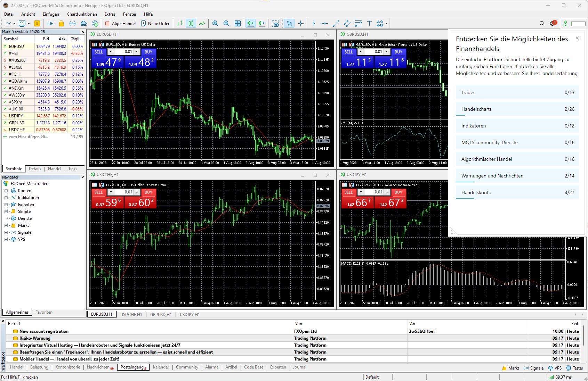Switch to the Kalender tab in Toolbox
The width and height of the screenshot is (588, 381).
pos(161,367)
